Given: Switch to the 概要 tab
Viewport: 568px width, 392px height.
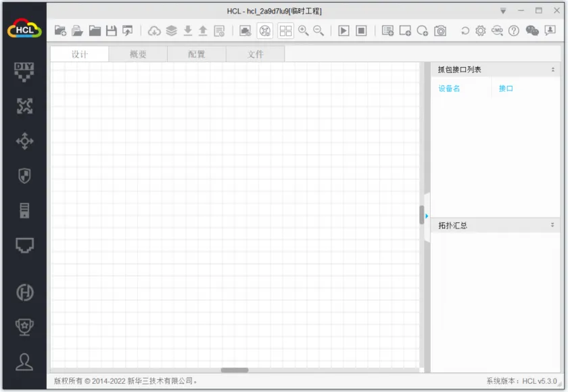Looking at the screenshot, I should (x=138, y=54).
